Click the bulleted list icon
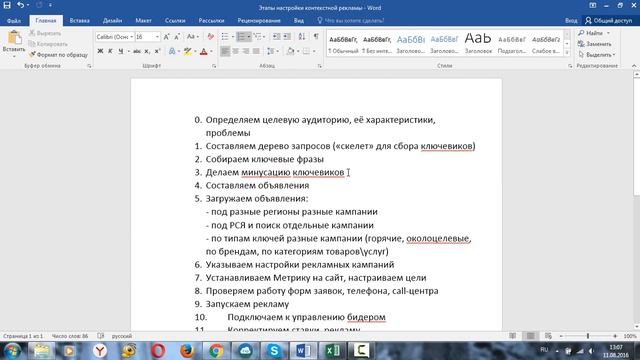 tap(225, 37)
